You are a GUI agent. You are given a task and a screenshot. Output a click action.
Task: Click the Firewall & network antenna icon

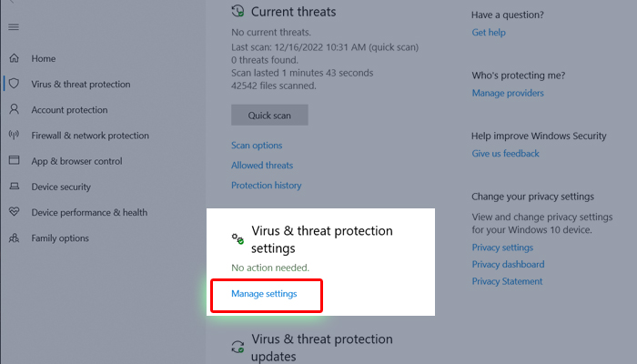coord(14,136)
